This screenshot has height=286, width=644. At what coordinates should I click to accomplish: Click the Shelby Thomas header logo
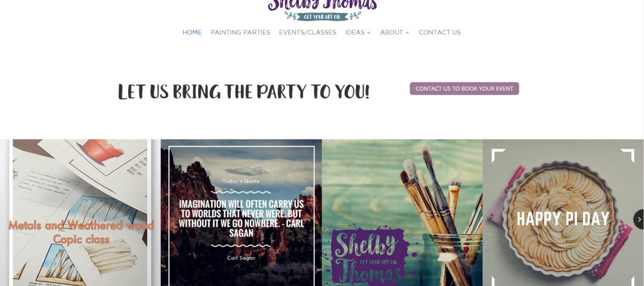pyautogui.click(x=323, y=10)
